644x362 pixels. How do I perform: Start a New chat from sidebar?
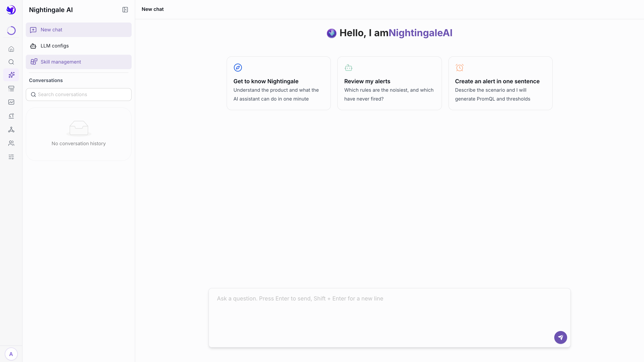pyautogui.click(x=78, y=30)
